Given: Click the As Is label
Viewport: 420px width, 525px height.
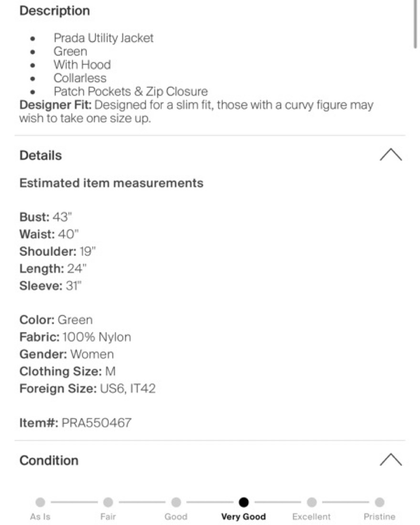Looking at the screenshot, I should coord(40,516).
